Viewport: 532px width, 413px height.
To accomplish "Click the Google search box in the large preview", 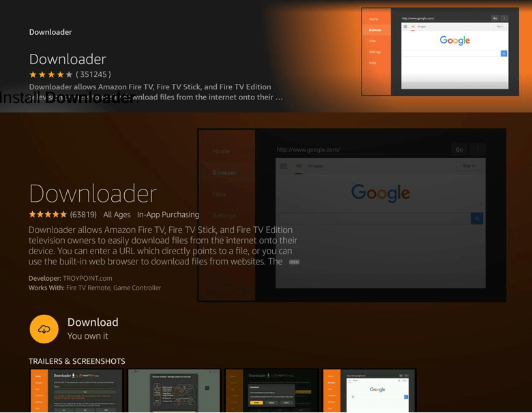I will 374,218.
